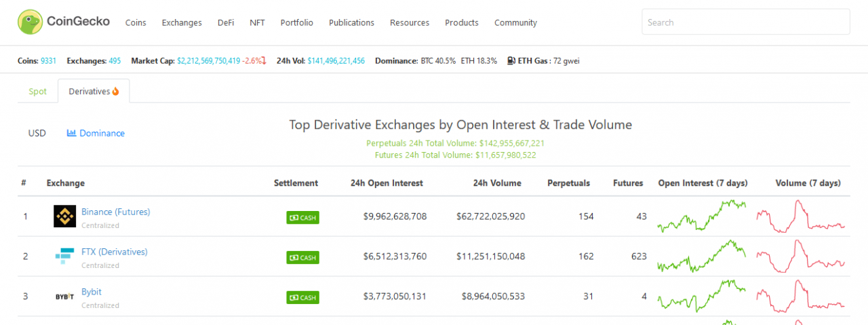
Task: Click the CASH settlement badge for Binance
Action: tap(302, 218)
